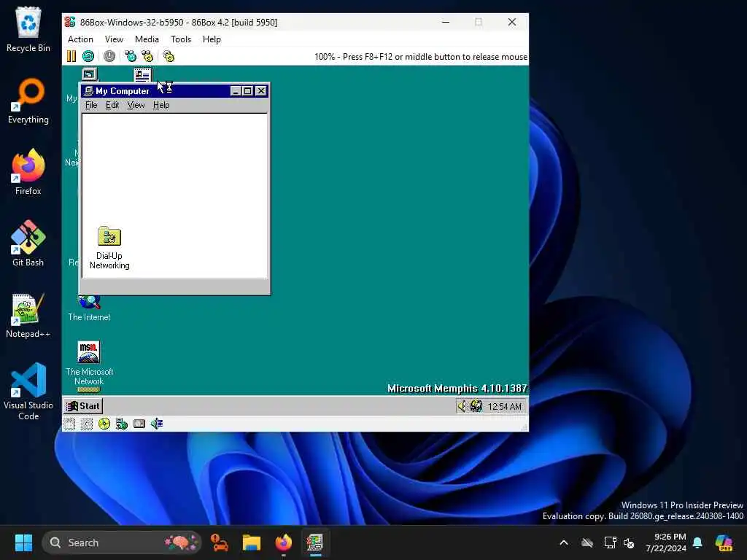Click the My Computer title bar system icon

click(x=88, y=90)
